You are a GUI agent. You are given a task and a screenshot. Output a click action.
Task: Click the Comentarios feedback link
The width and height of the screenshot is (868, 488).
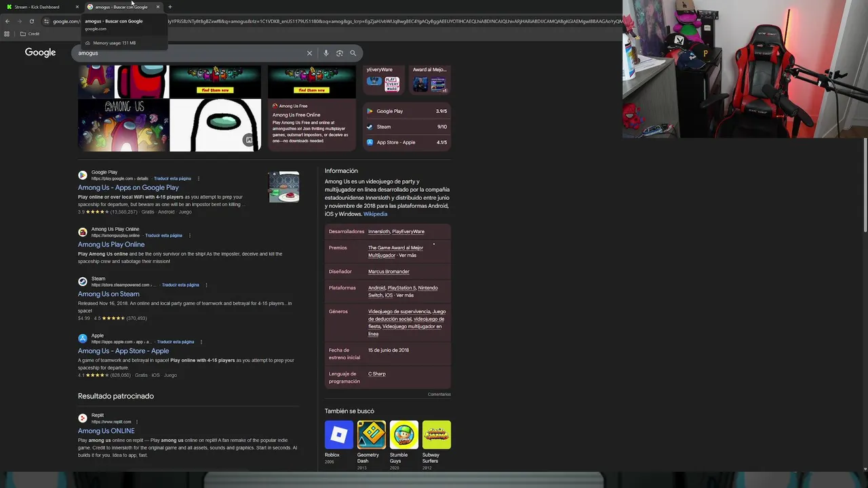[x=439, y=394]
